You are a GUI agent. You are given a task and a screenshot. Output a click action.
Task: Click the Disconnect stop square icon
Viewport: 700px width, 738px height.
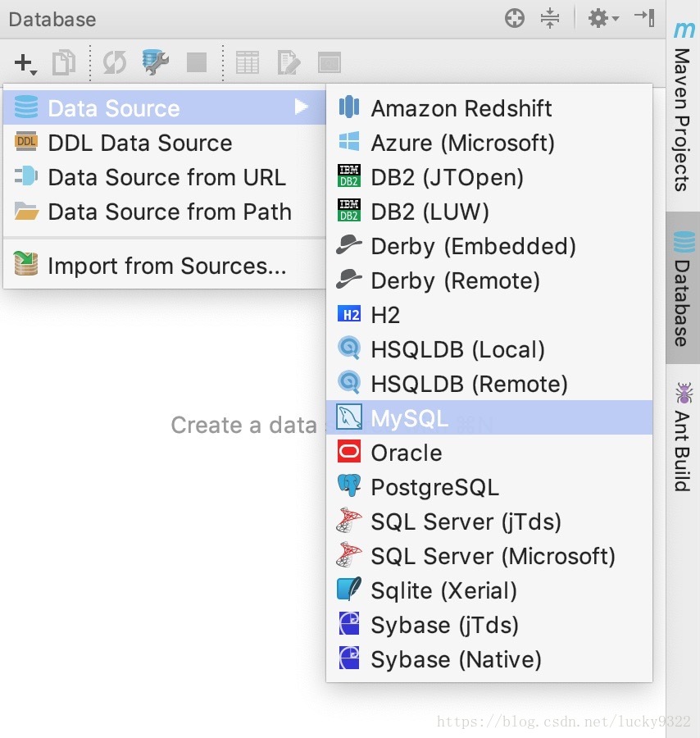(197, 62)
